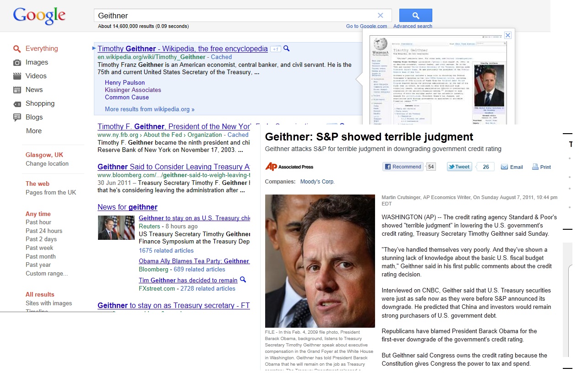Click the Geithner news thumbnail image
The height and width of the screenshot is (373, 588).
116,227
